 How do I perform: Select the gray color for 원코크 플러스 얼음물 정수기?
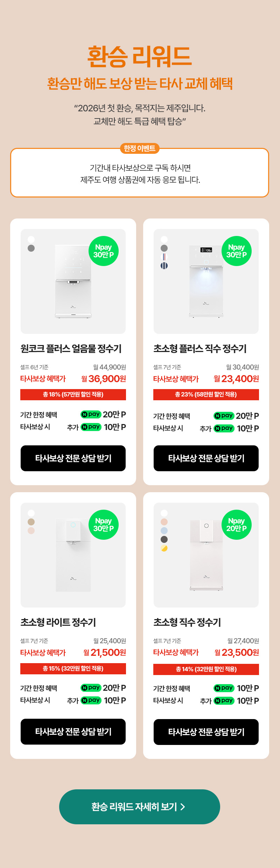pos(31,248)
